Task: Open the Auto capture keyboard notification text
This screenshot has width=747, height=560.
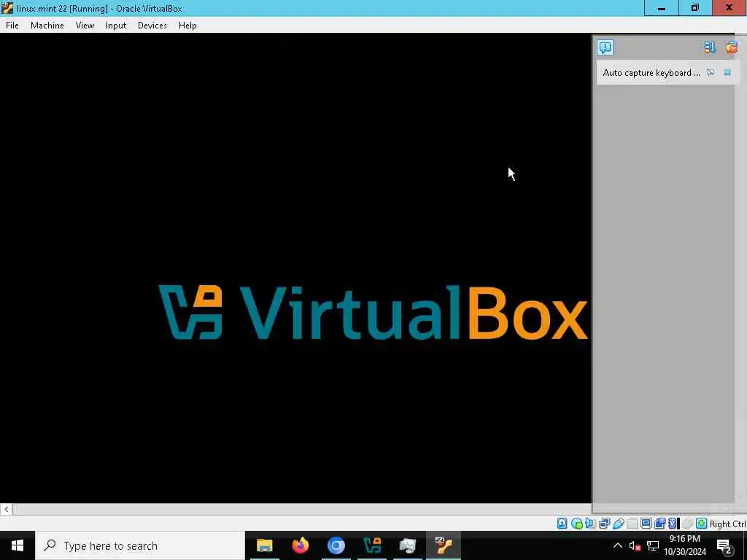Action: point(651,73)
